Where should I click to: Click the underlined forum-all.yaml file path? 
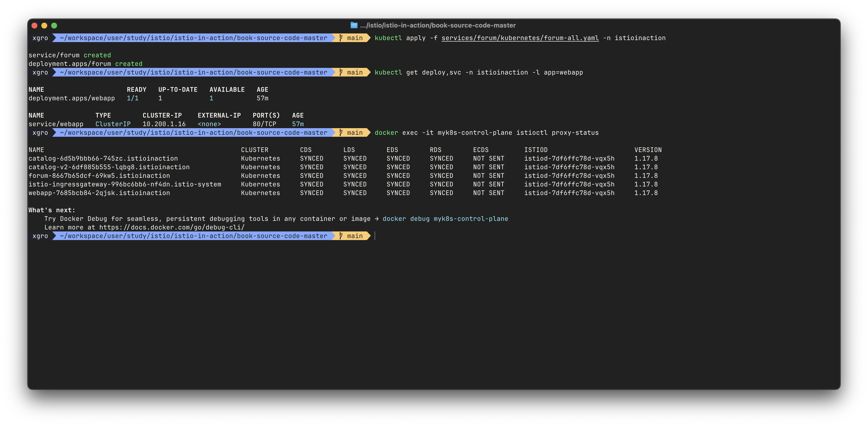click(x=520, y=38)
